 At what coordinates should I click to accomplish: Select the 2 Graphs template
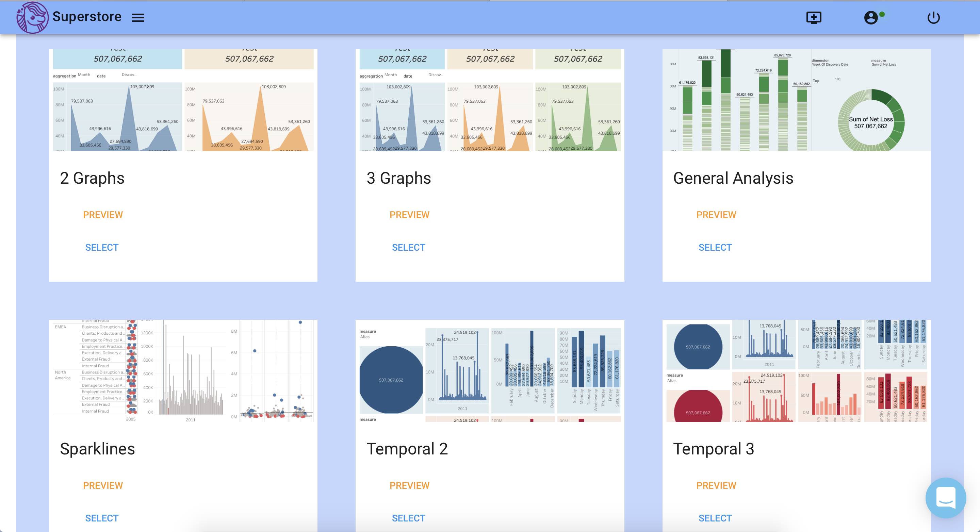pos(102,248)
